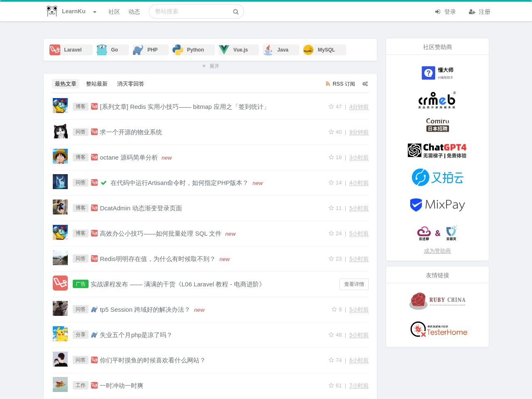Image resolution: width=532 pixels, height=399 pixels.
Task: Click the 查看详情 button on the course ad
Action: pyautogui.click(x=354, y=284)
